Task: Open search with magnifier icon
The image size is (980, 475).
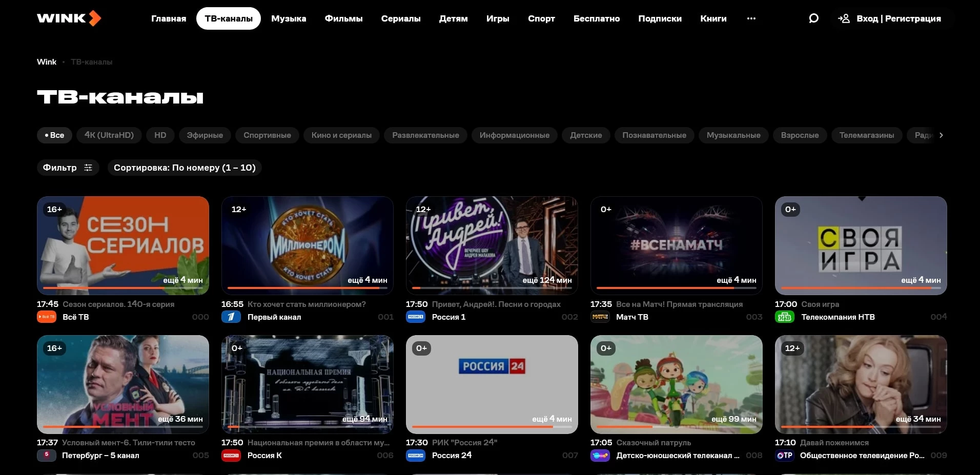Action: [813, 18]
